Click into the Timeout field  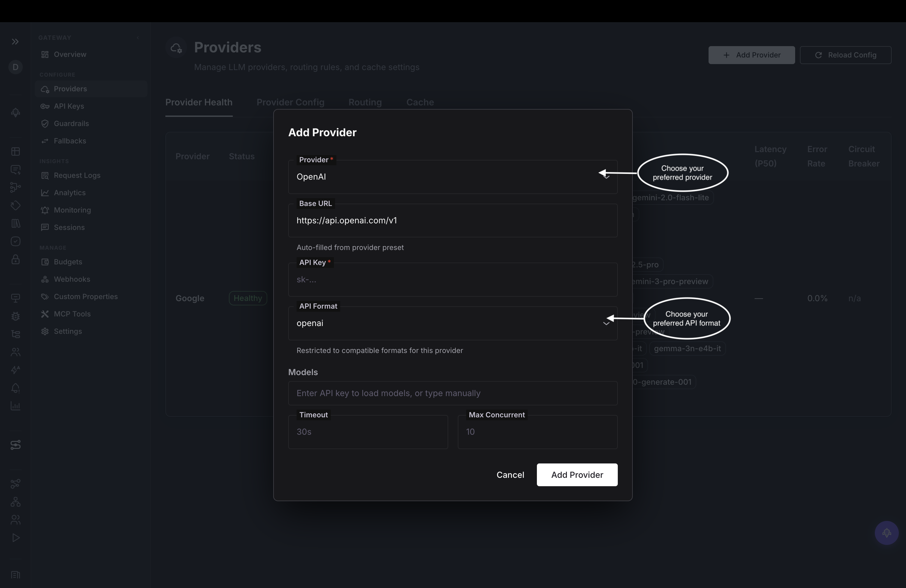(x=368, y=432)
